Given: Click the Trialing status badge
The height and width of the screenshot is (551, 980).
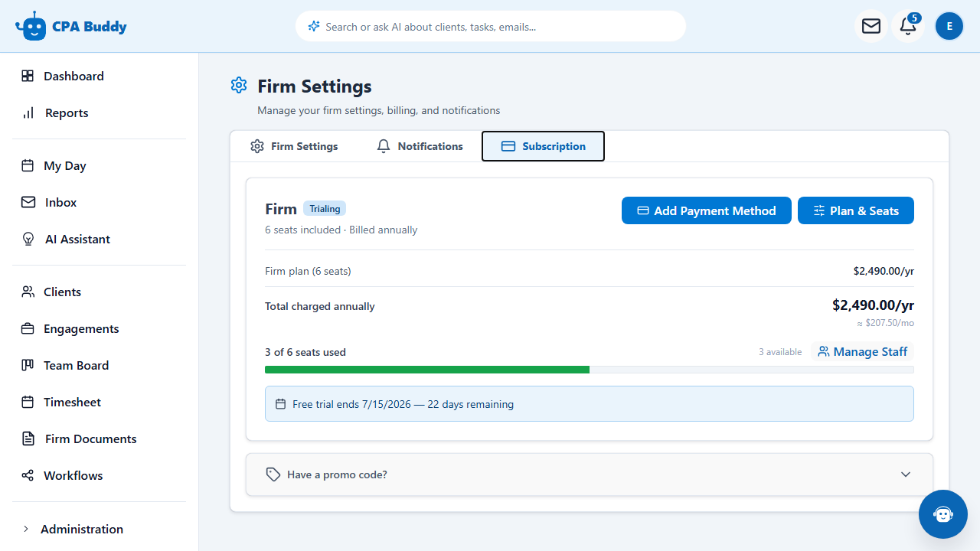Looking at the screenshot, I should coord(325,209).
